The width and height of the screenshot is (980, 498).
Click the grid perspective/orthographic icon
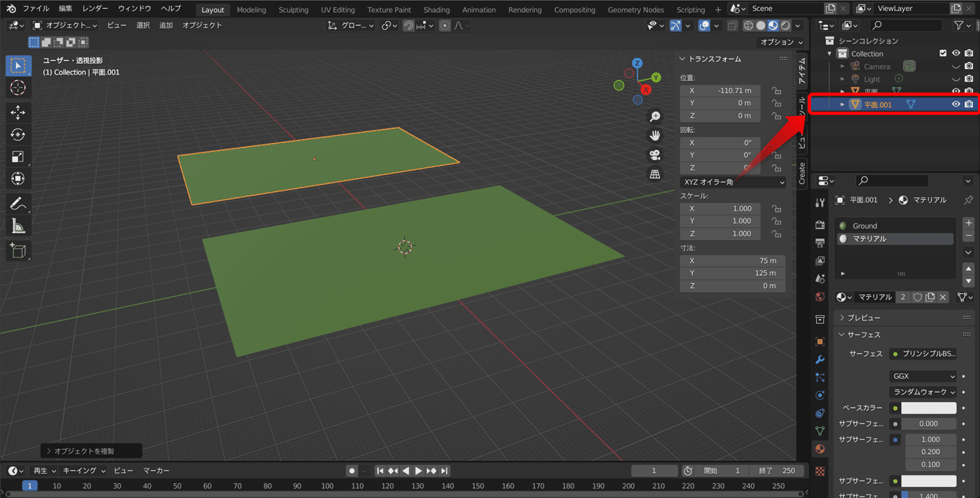(x=655, y=174)
